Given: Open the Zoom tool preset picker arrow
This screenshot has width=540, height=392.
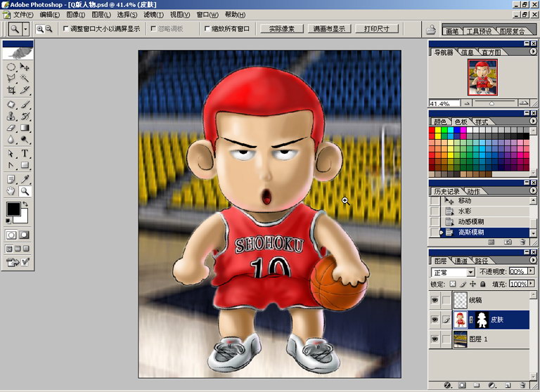Looking at the screenshot, I should (25, 30).
